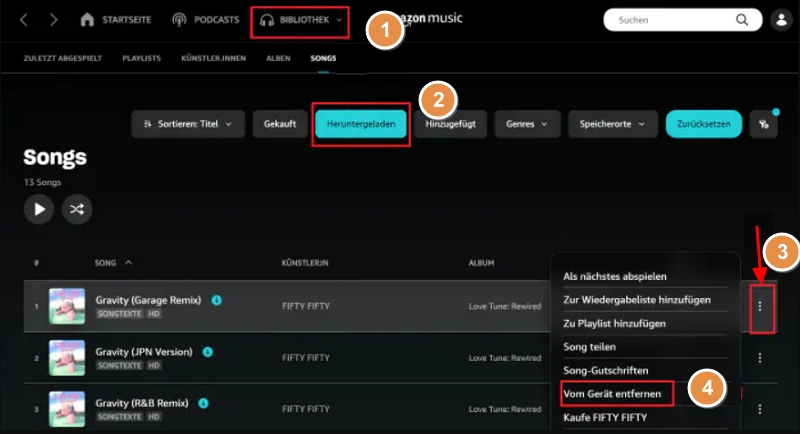This screenshot has width=800, height=434.
Task: Switch to the Künstler:innen tab
Action: pos(213,58)
